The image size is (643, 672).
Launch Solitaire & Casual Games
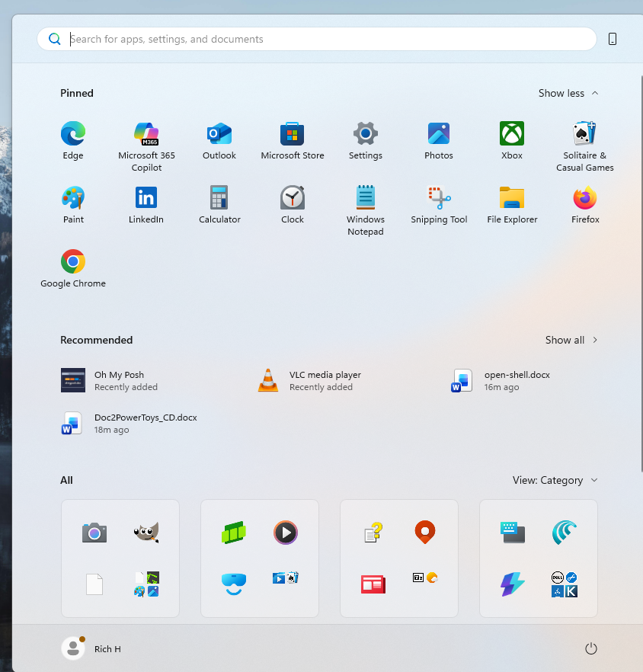(584, 146)
